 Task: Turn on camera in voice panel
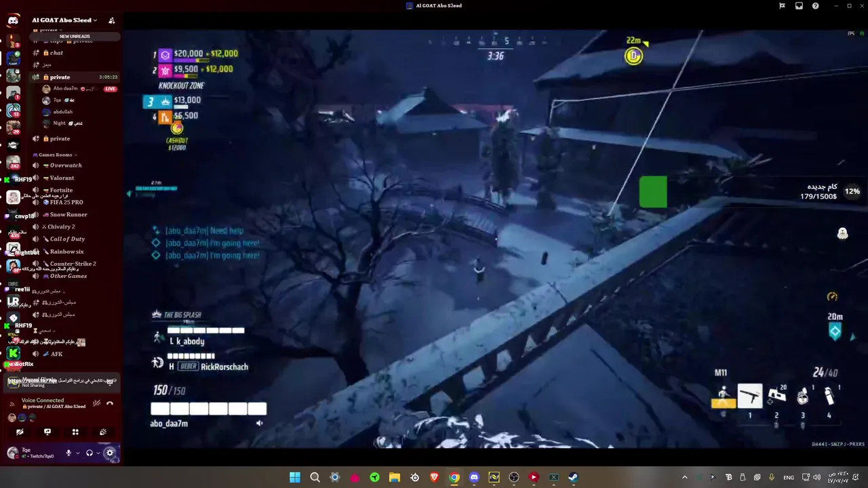click(x=20, y=432)
